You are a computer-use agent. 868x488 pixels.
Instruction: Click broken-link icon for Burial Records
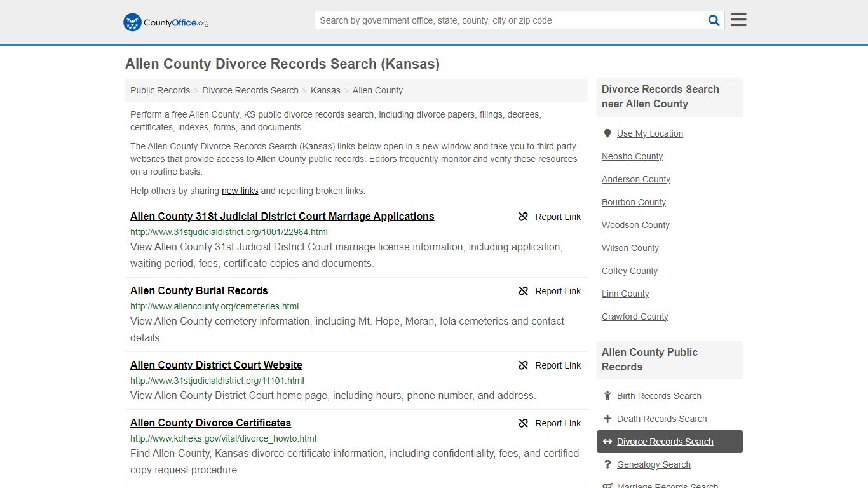pyautogui.click(x=524, y=291)
